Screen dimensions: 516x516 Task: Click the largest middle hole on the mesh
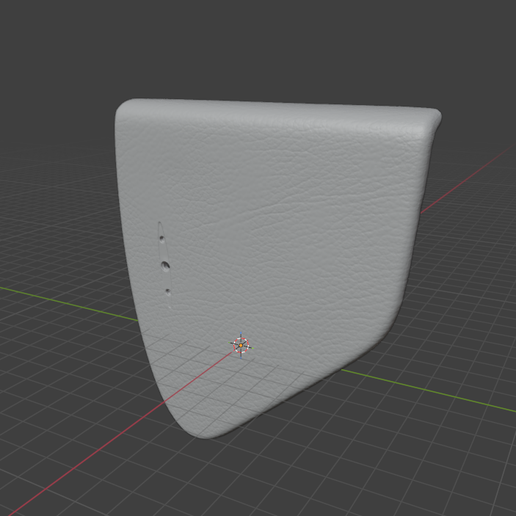click(165, 266)
